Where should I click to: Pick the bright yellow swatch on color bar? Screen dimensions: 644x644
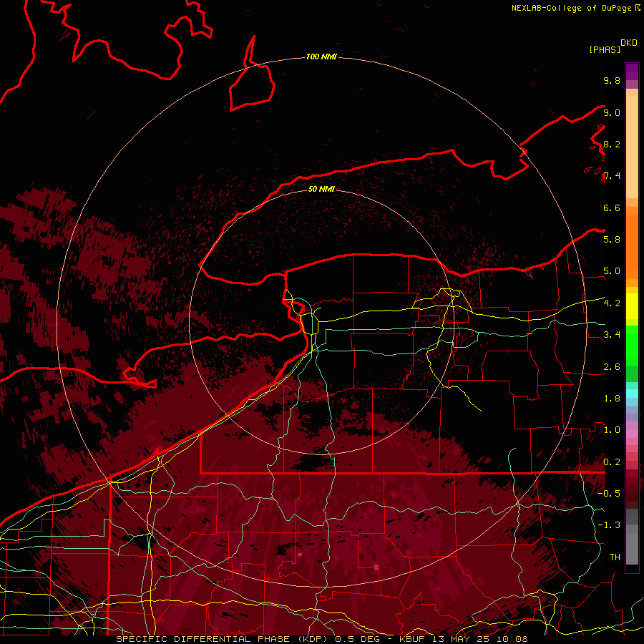pos(632,306)
